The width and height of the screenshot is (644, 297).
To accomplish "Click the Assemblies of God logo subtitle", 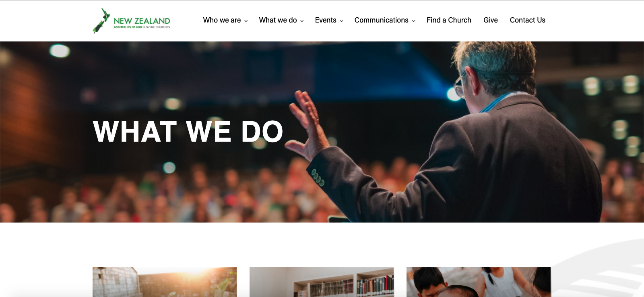I will coord(142,27).
